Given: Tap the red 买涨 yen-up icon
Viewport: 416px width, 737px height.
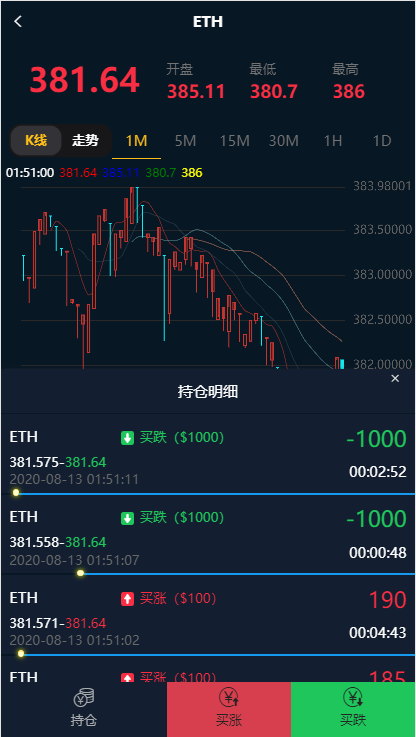Looking at the screenshot, I should [x=229, y=697].
